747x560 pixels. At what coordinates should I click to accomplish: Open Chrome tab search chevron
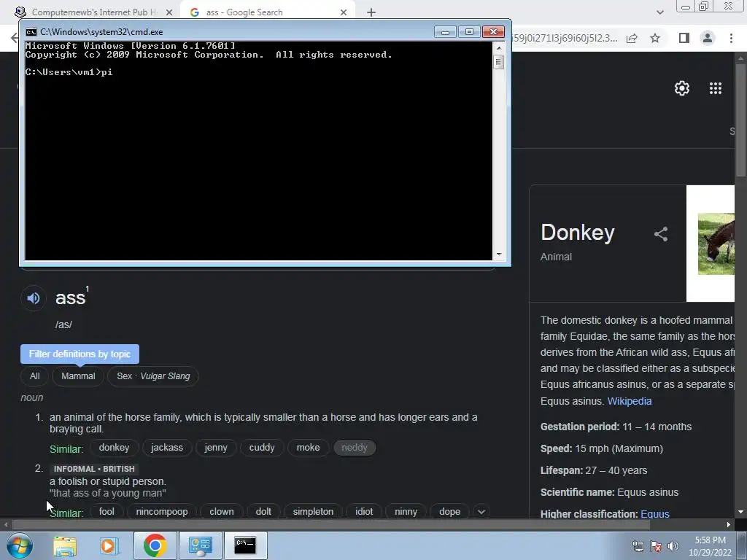click(659, 12)
